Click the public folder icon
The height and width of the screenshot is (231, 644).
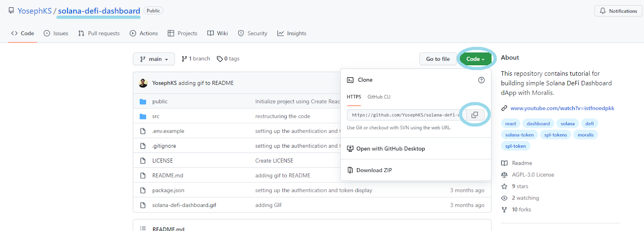143,101
